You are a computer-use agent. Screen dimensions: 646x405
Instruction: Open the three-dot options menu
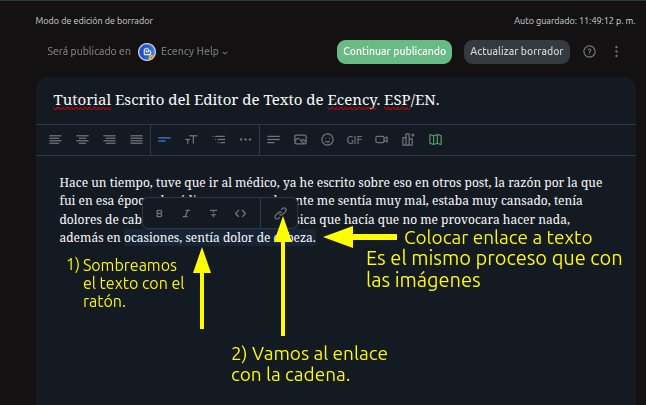coord(616,52)
